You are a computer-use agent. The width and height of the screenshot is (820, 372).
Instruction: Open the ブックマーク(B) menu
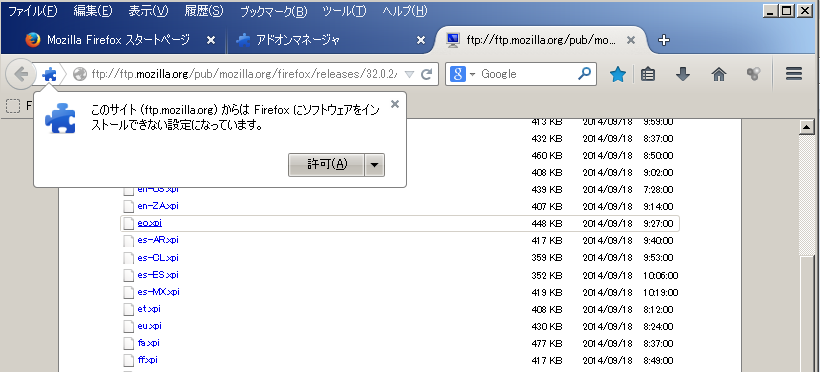(x=273, y=11)
